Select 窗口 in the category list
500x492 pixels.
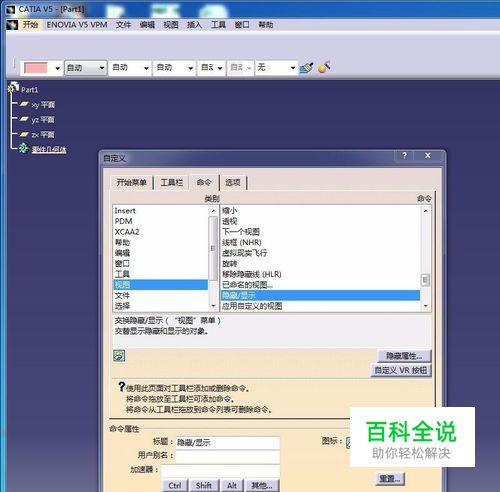[x=160, y=264]
